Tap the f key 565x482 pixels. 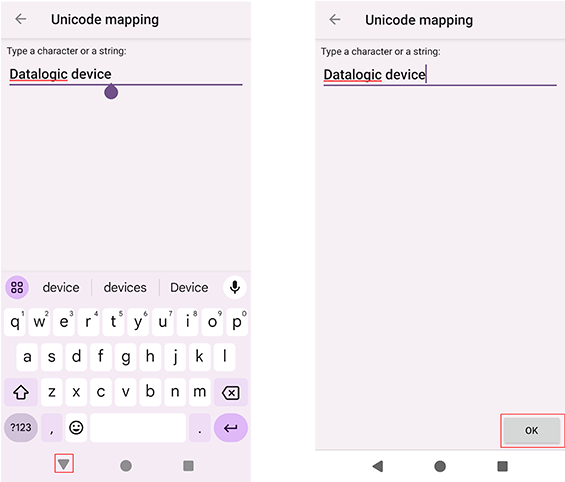tap(101, 357)
